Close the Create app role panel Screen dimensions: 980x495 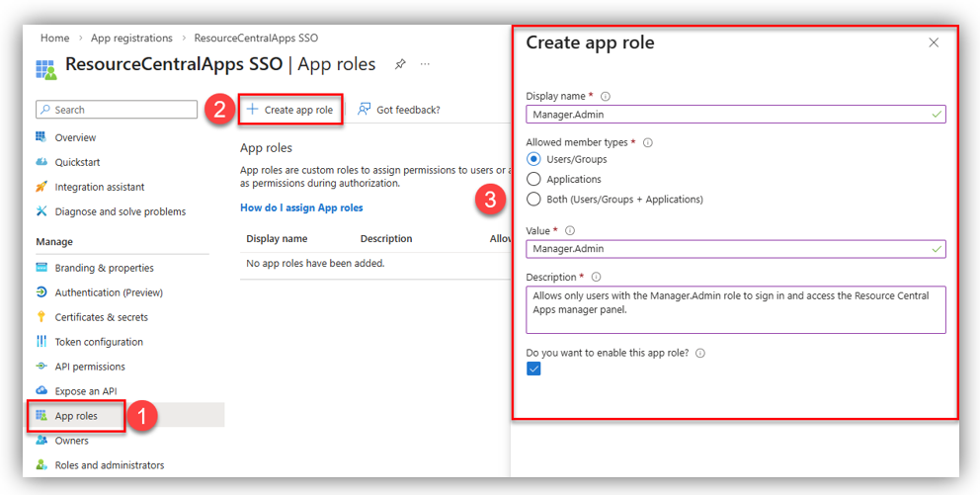pyautogui.click(x=934, y=42)
